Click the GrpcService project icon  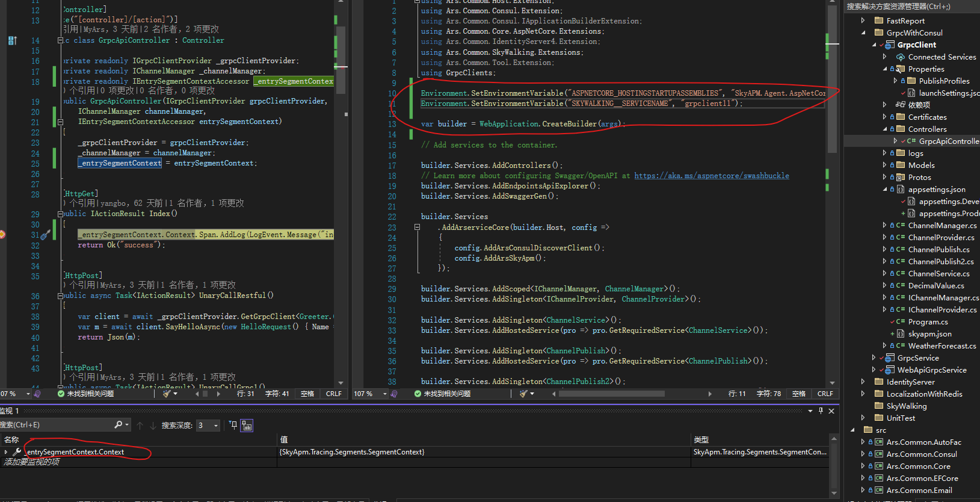890,358
